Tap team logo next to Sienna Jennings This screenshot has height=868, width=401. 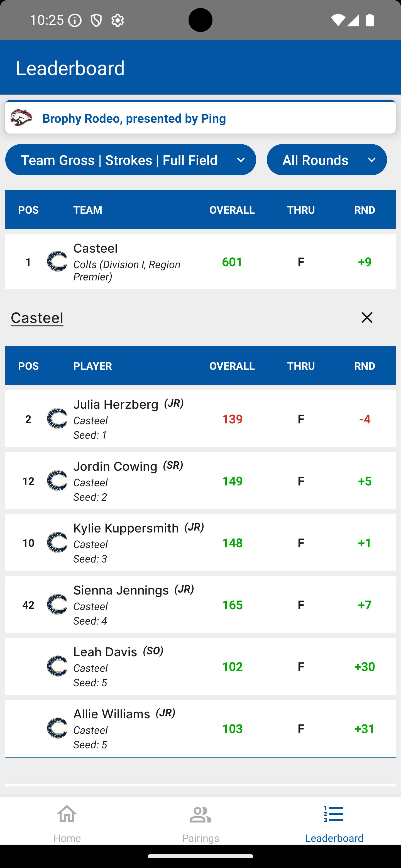57,604
